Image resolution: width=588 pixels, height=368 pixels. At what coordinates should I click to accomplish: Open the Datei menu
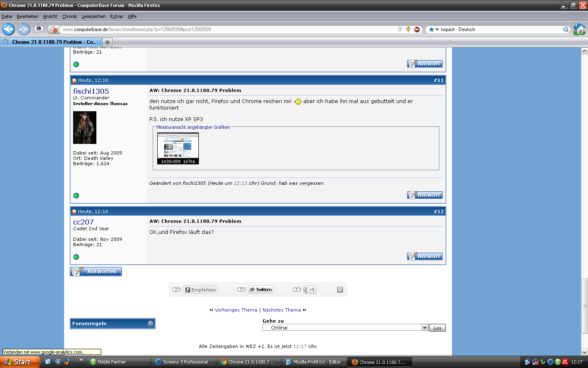click(x=7, y=16)
